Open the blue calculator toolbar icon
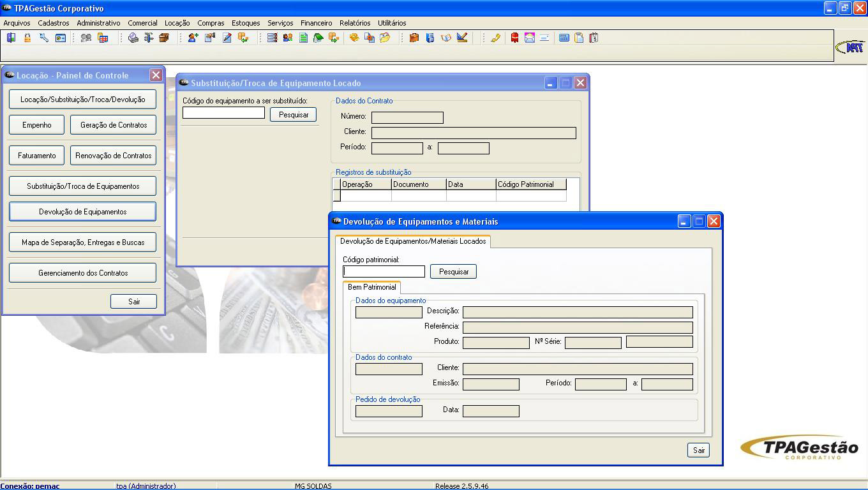This screenshot has width=868, height=490. point(564,38)
